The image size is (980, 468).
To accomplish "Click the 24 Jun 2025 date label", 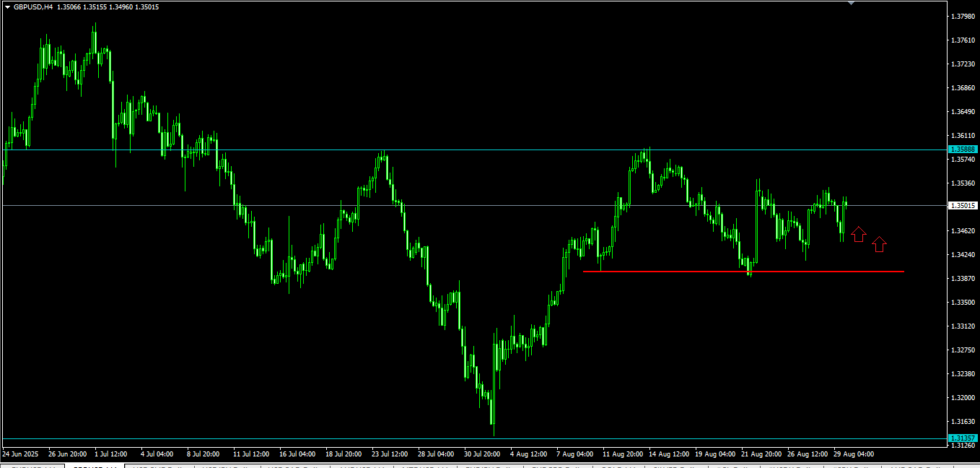I will coord(20,454).
